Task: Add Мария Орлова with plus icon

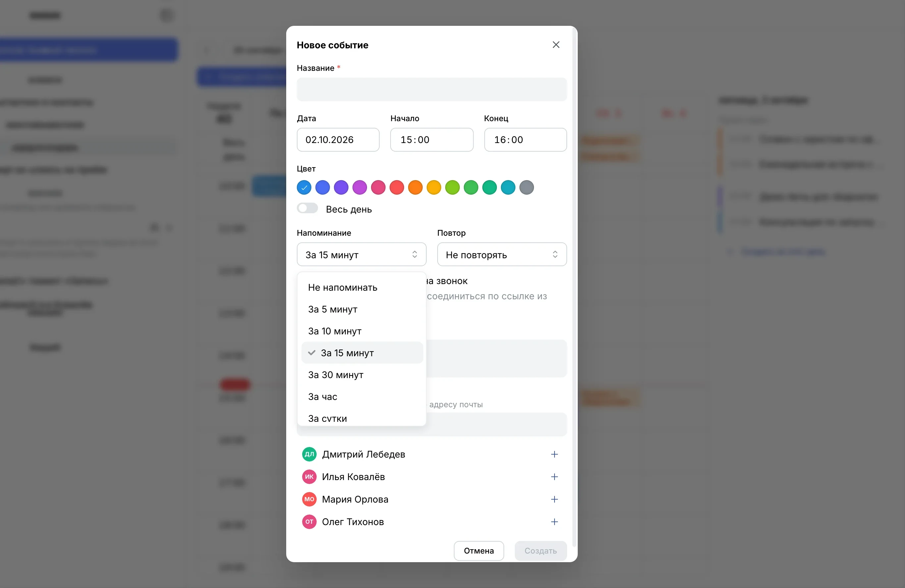Action: tap(555, 499)
